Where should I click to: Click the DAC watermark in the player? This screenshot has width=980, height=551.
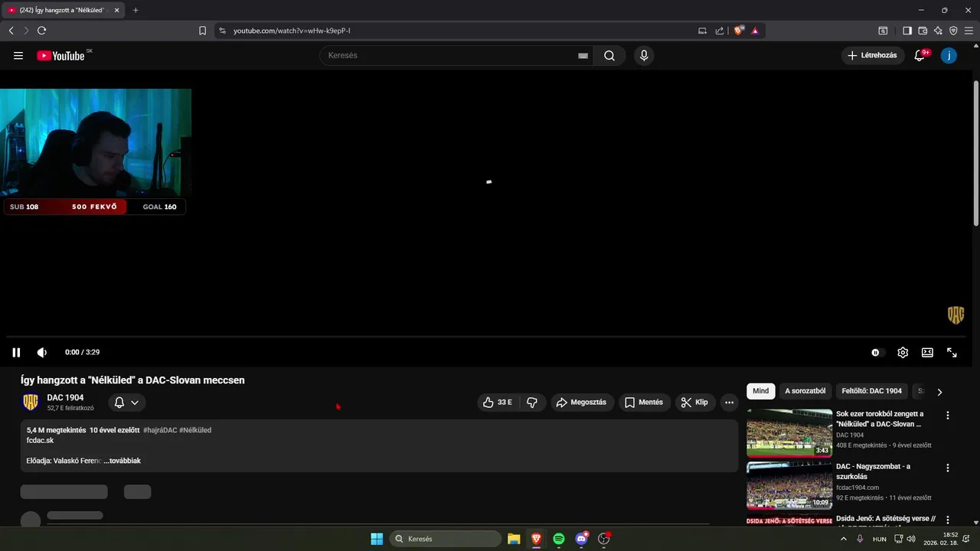(955, 315)
